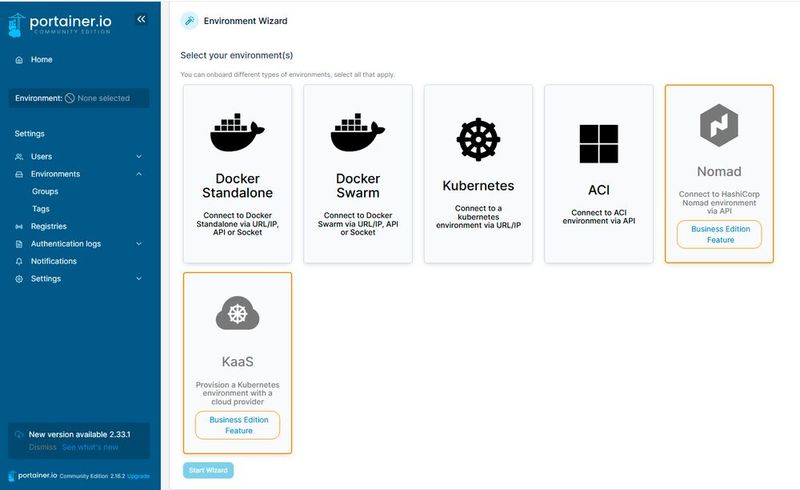Image resolution: width=800 pixels, height=490 pixels.
Task: Click the Nomad card title
Action: click(x=719, y=172)
